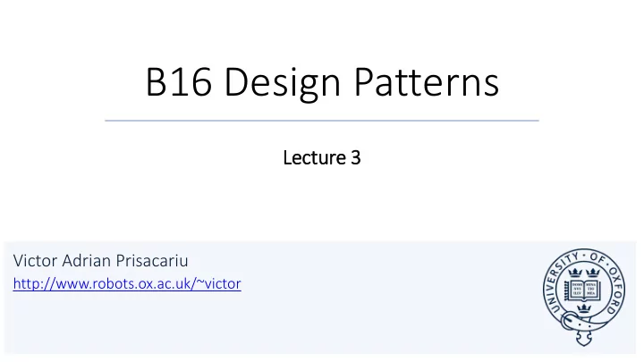
Task: Click the word 'B16' in the title
Action: [x=179, y=81]
